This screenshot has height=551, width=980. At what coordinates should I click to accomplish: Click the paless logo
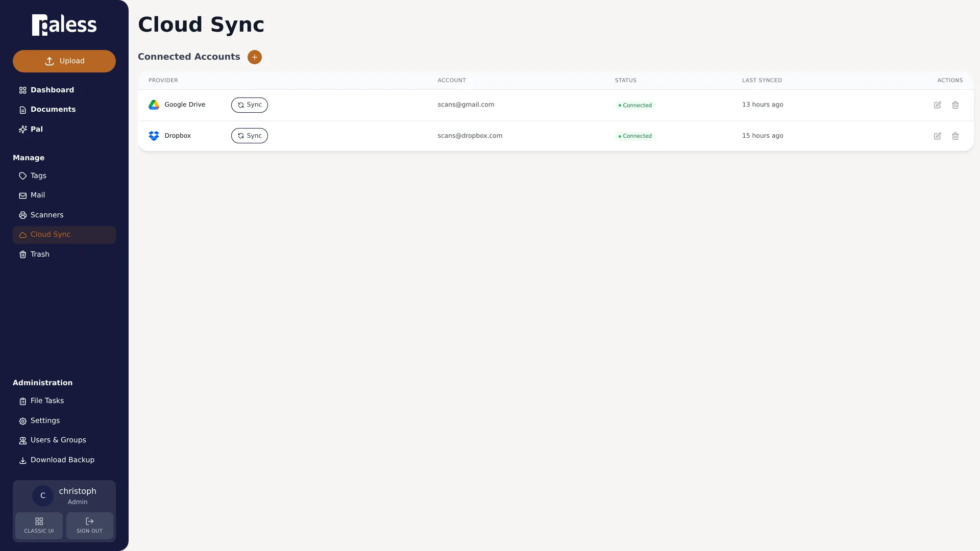coord(64,24)
